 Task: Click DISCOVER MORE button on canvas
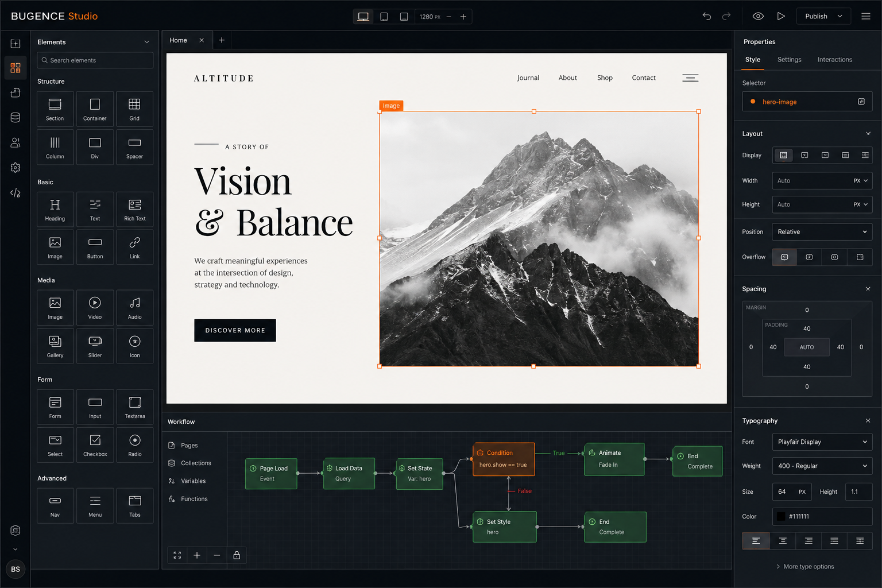coord(235,331)
